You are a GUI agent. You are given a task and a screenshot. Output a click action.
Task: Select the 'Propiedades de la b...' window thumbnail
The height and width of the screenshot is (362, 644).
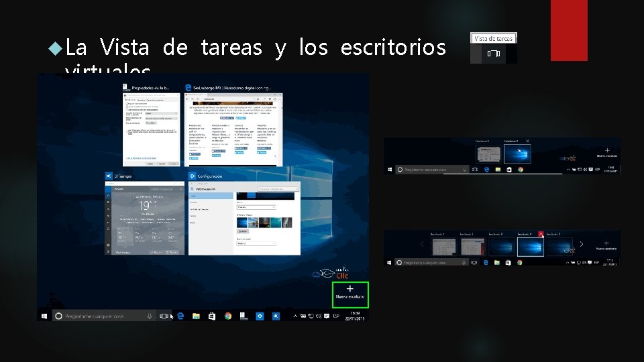coord(151,129)
